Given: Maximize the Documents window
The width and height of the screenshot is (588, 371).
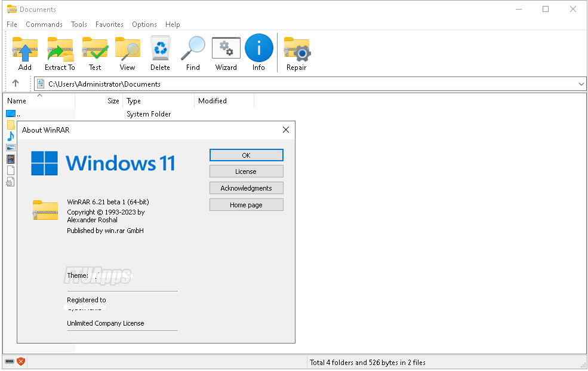Looking at the screenshot, I should (x=546, y=9).
